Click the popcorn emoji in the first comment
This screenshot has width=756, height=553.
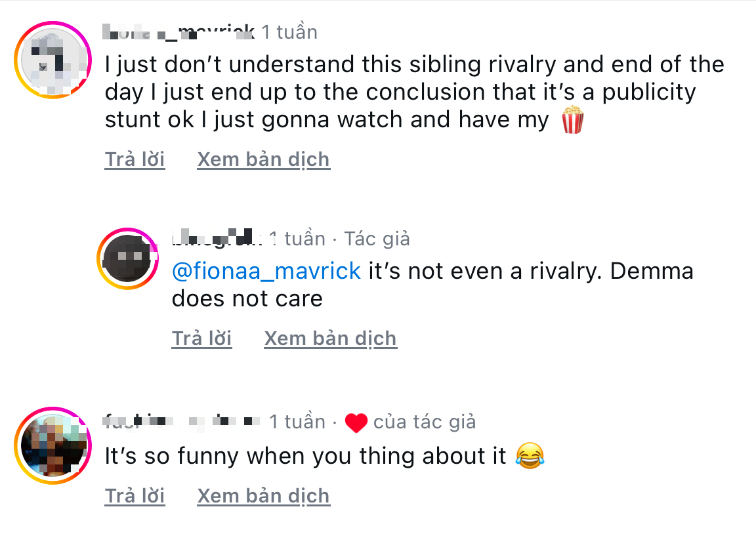pos(573,119)
